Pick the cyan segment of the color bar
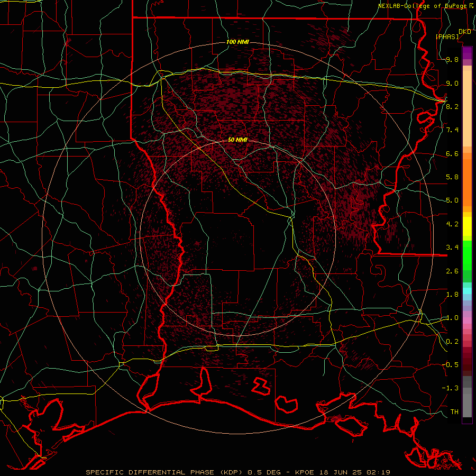 467,291
